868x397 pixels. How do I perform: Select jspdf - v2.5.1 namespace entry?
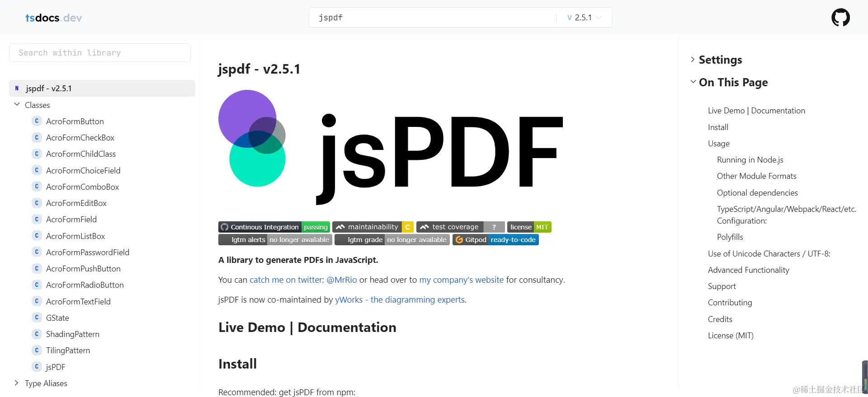102,89
